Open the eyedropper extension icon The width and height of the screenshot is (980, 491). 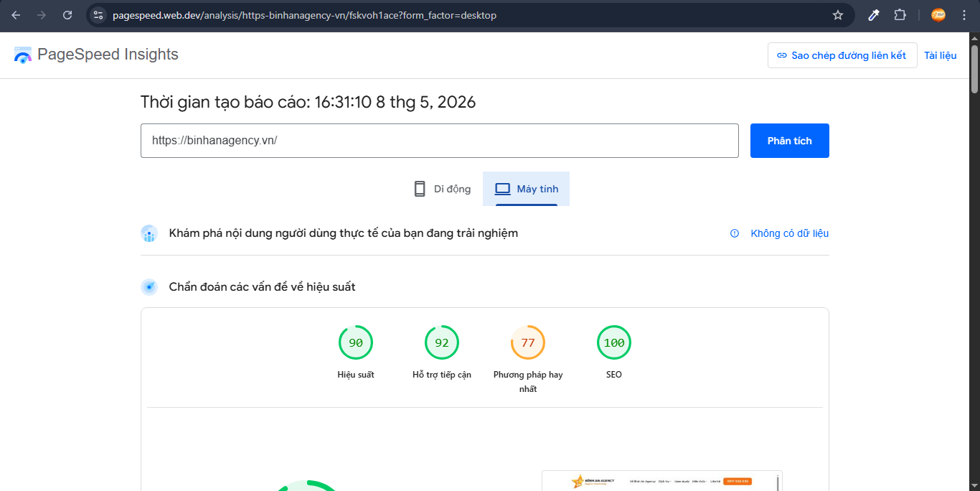coord(874,15)
